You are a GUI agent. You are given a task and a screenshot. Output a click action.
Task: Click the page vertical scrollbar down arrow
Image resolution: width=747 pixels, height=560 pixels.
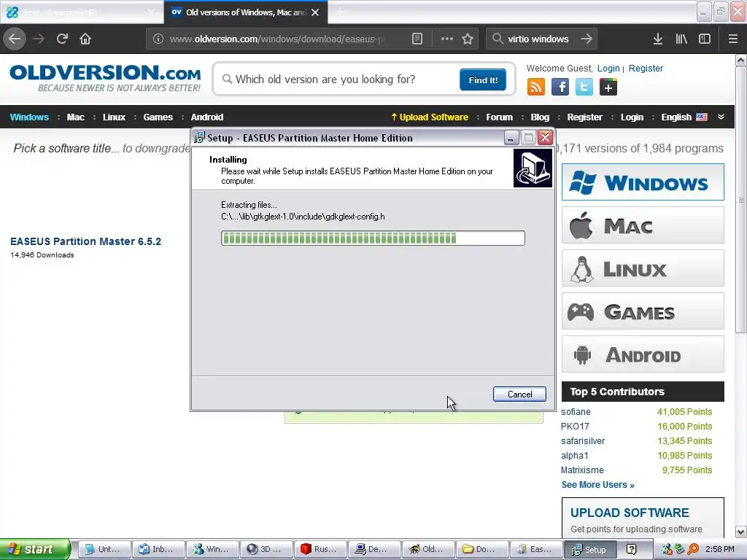tap(741, 532)
